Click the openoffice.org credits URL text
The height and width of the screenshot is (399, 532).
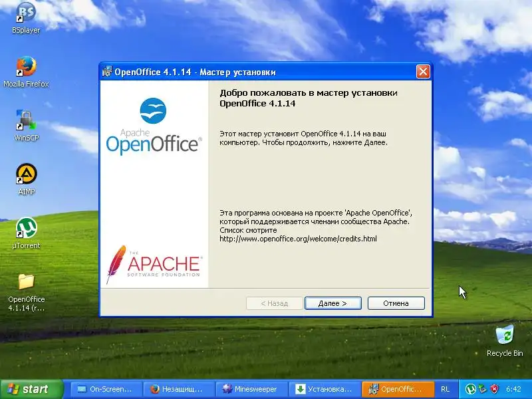click(298, 239)
